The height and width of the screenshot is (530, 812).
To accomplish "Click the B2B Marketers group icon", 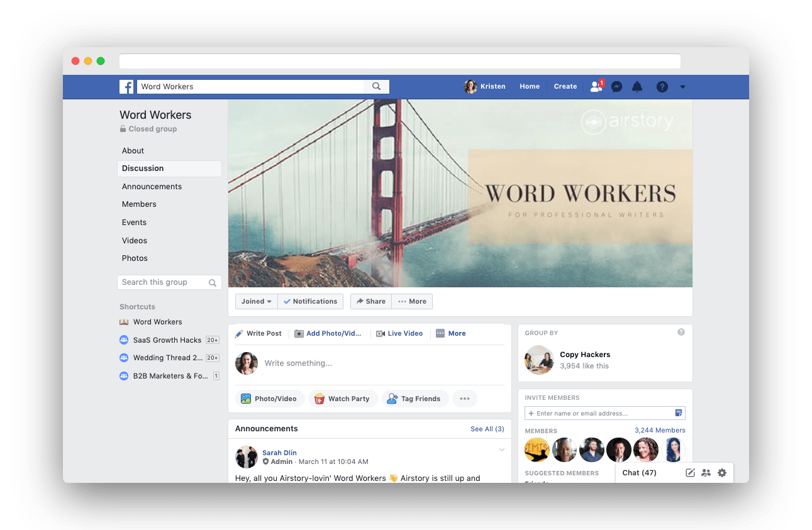I will tap(124, 376).
